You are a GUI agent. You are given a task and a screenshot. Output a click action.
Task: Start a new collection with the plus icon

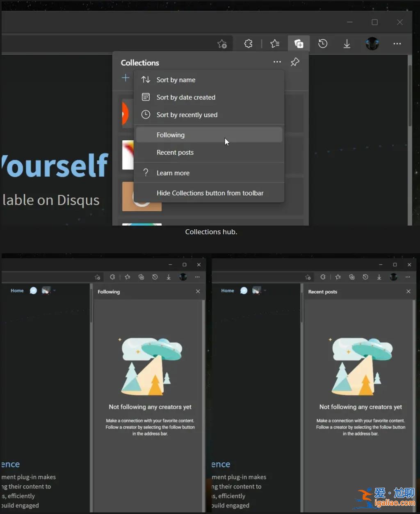tap(126, 78)
